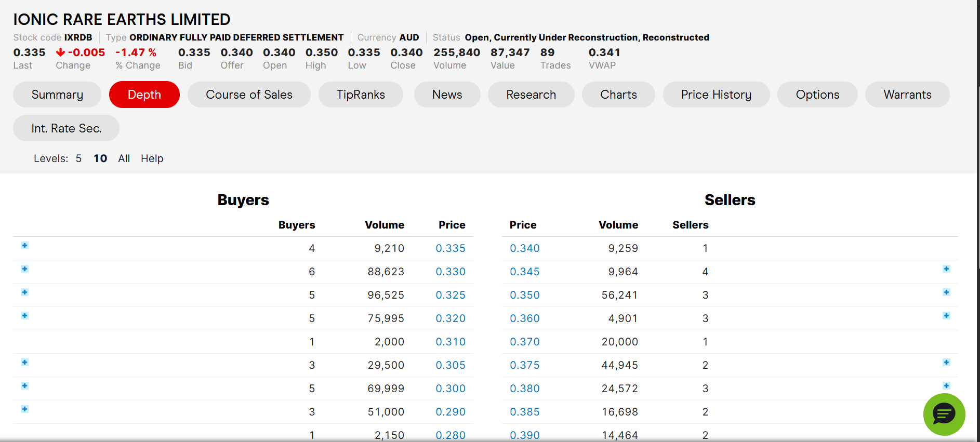Expand buyer orders at price 0.330
This screenshot has height=442, width=980.
point(24,269)
